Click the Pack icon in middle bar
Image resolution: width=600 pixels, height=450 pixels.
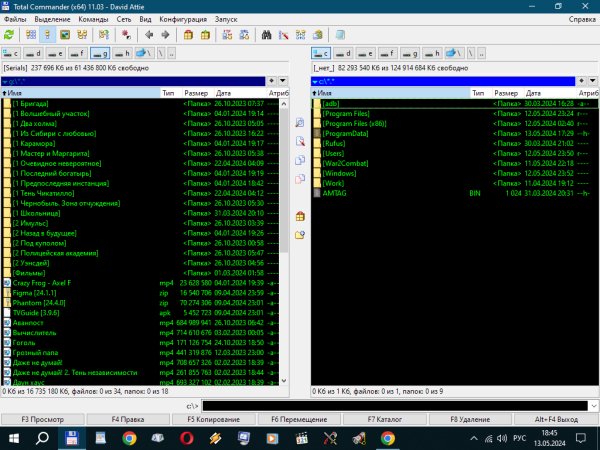(300, 217)
